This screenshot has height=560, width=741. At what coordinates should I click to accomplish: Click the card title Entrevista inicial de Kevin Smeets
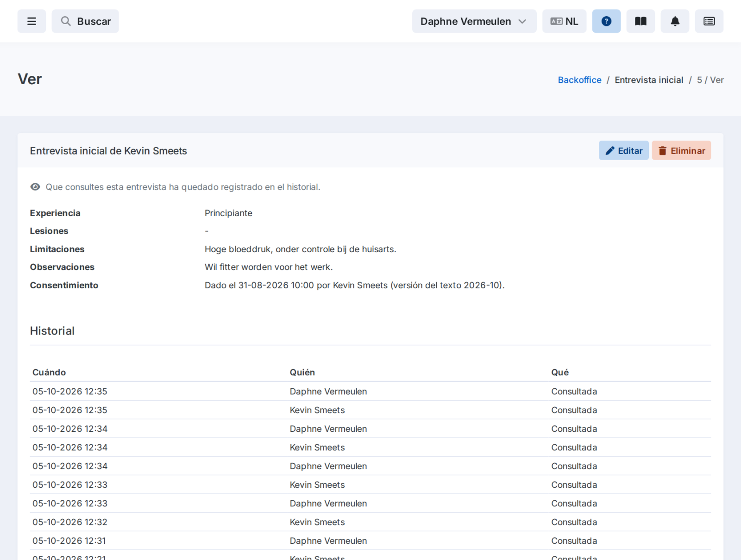click(108, 151)
